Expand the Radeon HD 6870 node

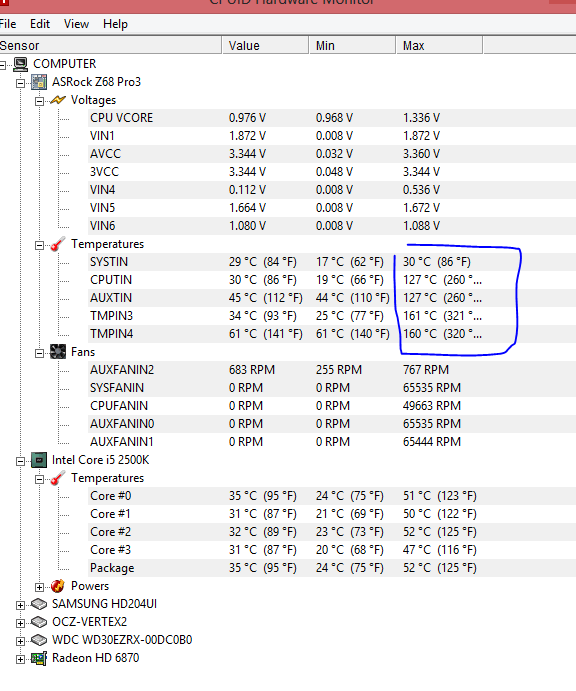tap(20, 660)
